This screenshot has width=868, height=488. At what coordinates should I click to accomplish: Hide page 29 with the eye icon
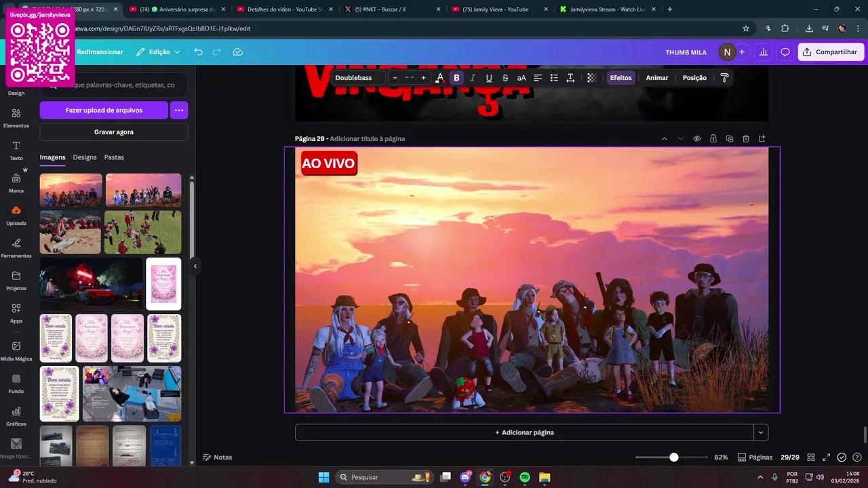pyautogui.click(x=697, y=139)
